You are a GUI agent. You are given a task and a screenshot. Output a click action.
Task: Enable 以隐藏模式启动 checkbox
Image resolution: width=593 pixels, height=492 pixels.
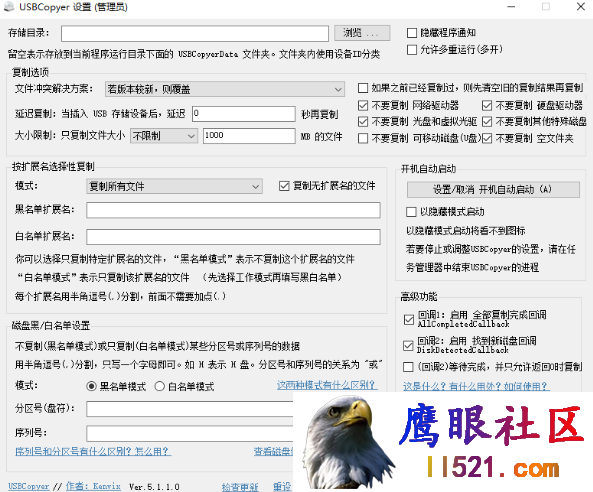(x=411, y=212)
